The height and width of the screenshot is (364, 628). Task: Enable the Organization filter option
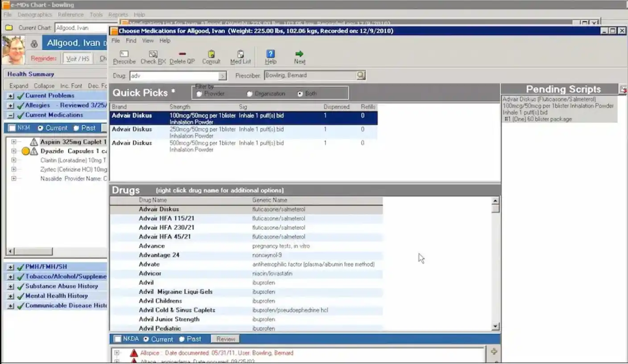[250, 94]
